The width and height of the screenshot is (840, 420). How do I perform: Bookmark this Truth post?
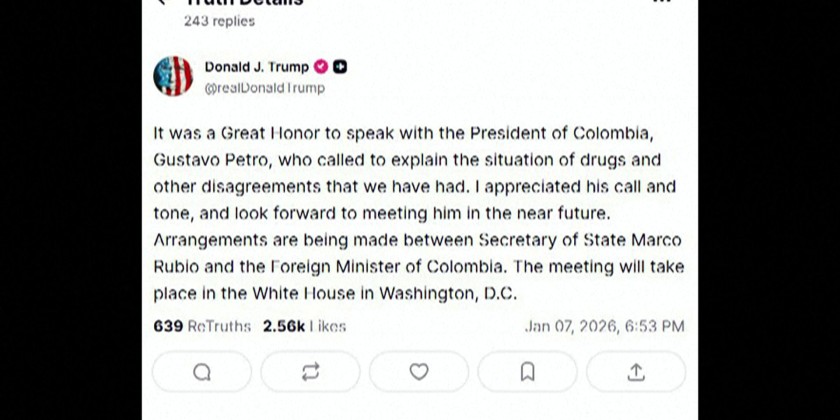coord(527,372)
